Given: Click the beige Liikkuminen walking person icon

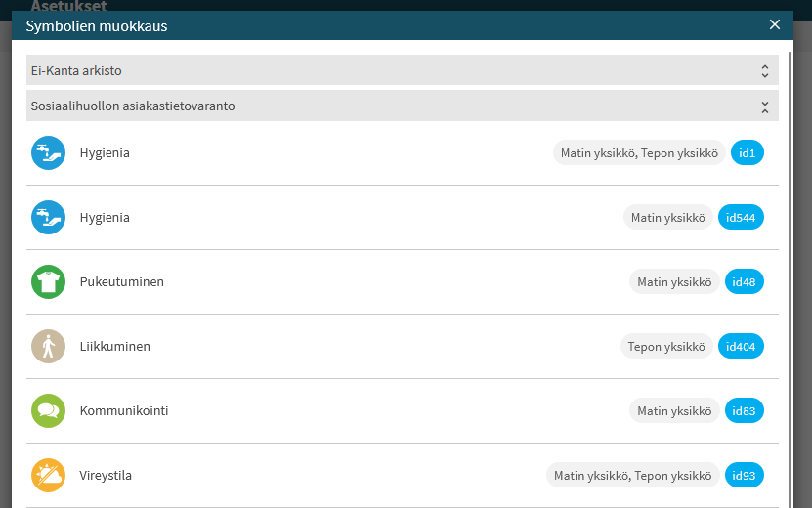Looking at the screenshot, I should click(48, 347).
